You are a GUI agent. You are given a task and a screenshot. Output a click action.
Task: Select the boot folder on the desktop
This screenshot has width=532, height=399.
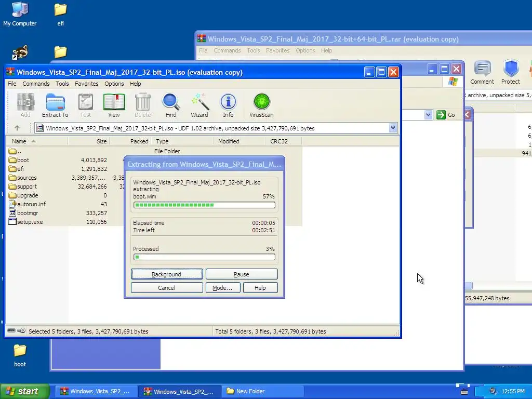point(20,355)
